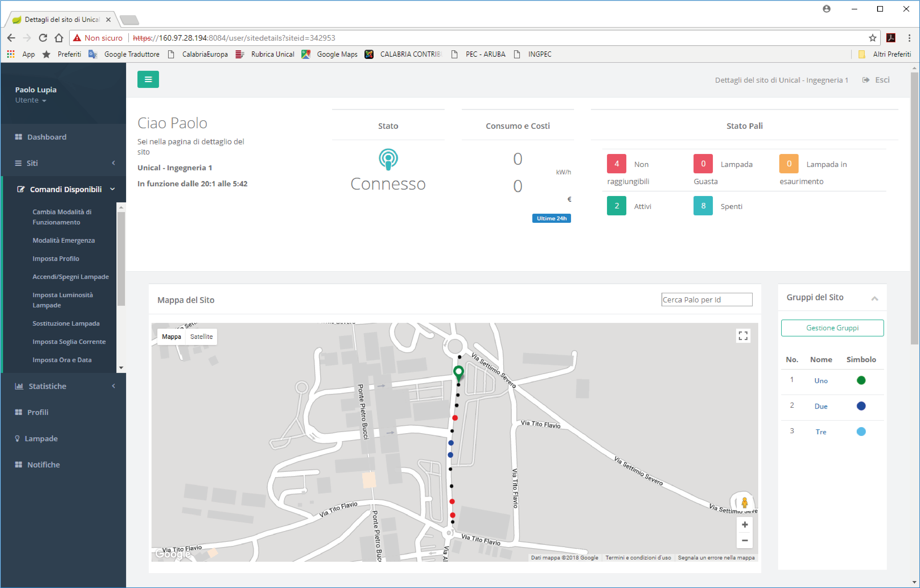
Task: Close the Dettagli del sito browser tab
Action: click(x=108, y=19)
